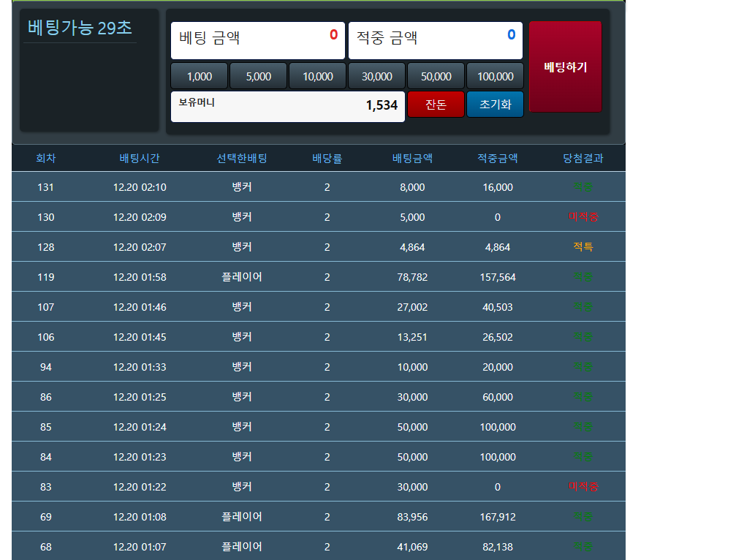This screenshot has width=755, height=560.
Task: Add 1,000 to the bet amount
Action: point(200,76)
